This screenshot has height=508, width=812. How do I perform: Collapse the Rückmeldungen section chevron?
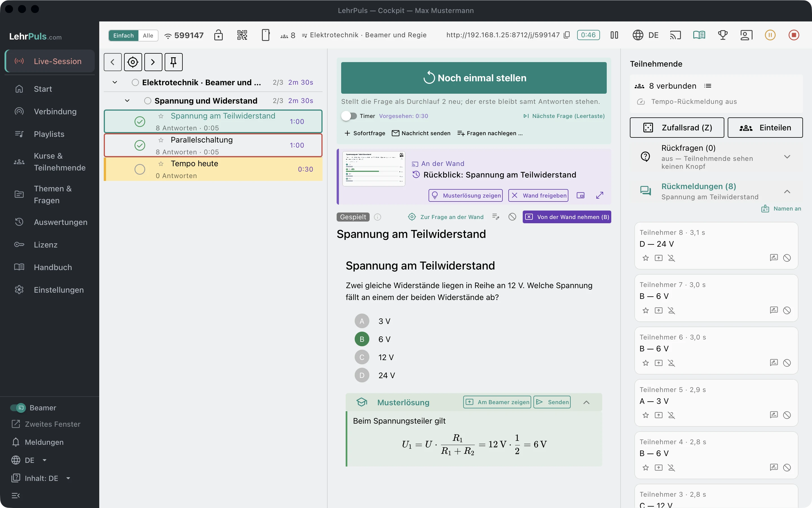click(x=787, y=192)
